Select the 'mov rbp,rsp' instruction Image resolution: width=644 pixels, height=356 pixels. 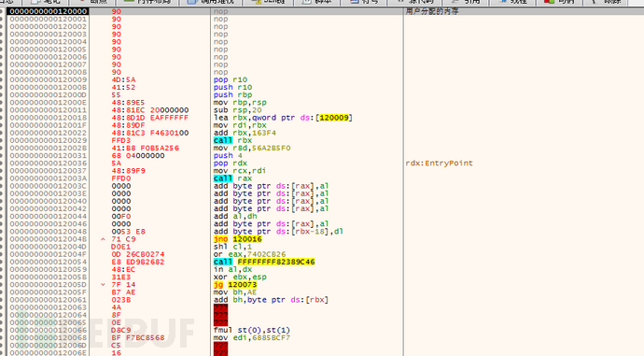(x=240, y=103)
